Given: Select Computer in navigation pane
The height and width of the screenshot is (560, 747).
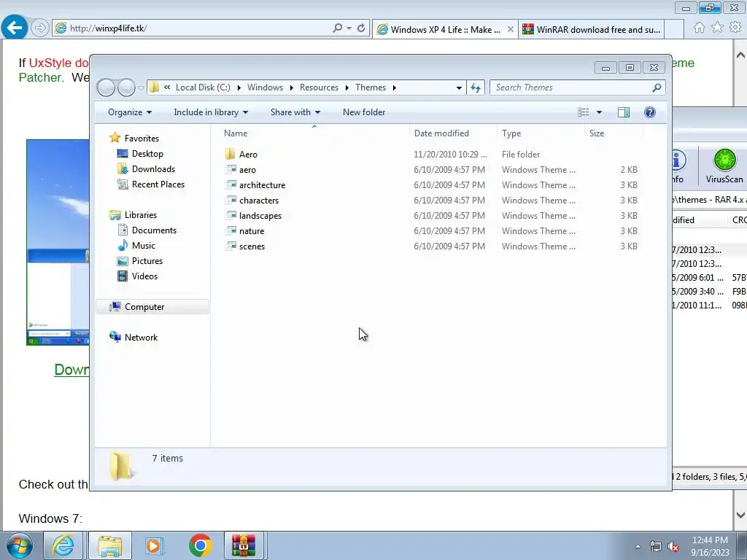Looking at the screenshot, I should coord(144,307).
